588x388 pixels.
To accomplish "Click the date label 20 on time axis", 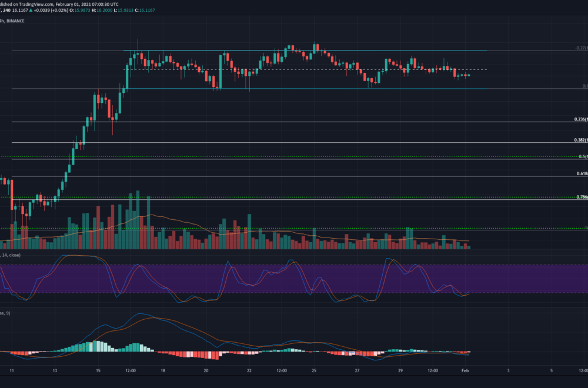I will point(206,370).
